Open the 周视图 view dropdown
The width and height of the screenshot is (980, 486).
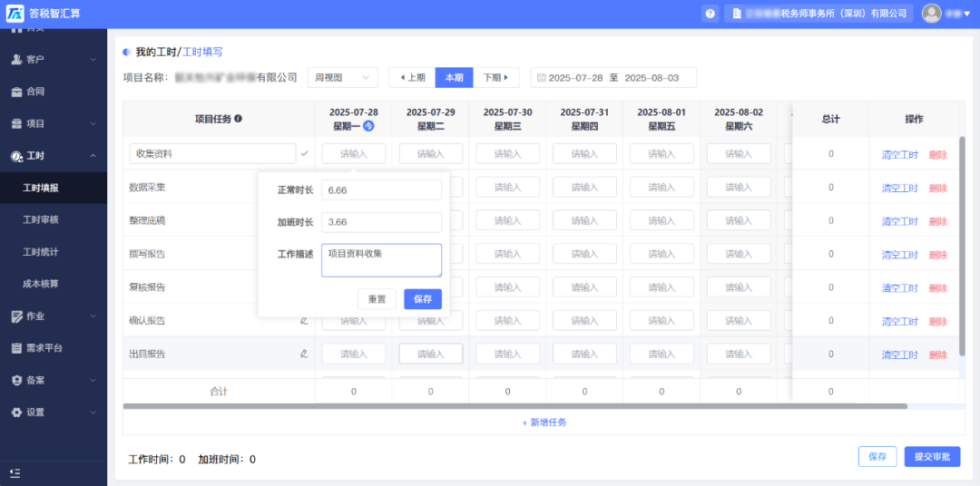342,77
